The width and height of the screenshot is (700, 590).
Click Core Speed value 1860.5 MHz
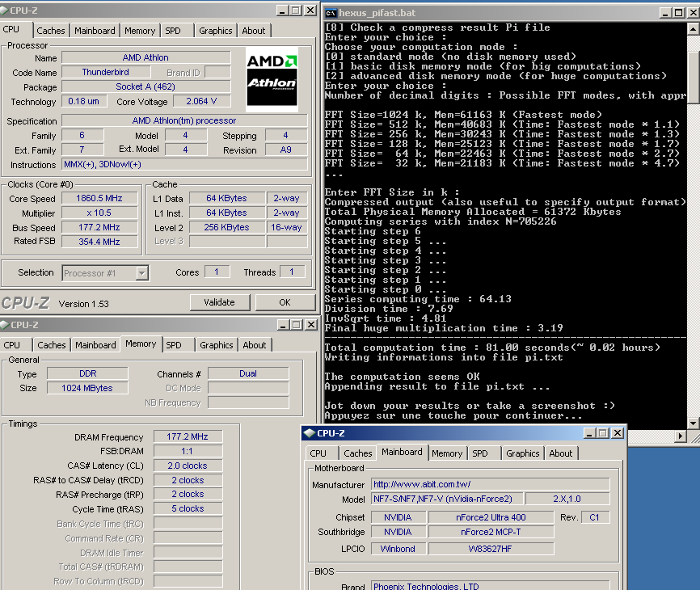(x=99, y=198)
